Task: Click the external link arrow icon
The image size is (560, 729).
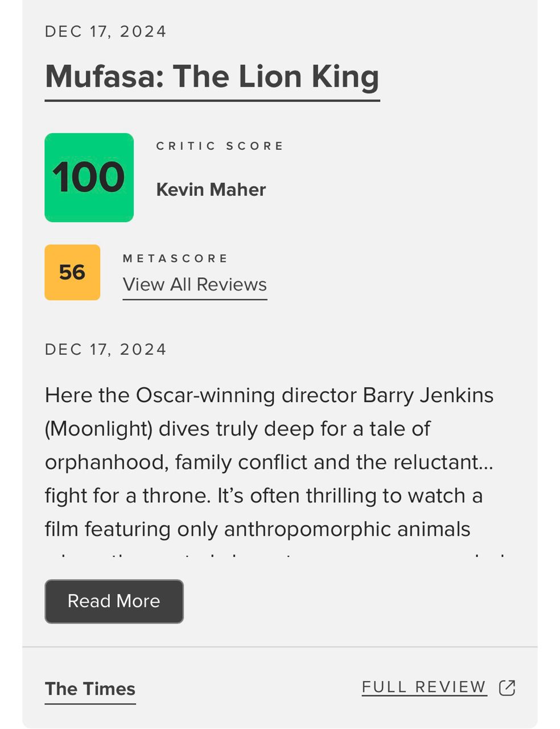Action: (507, 688)
